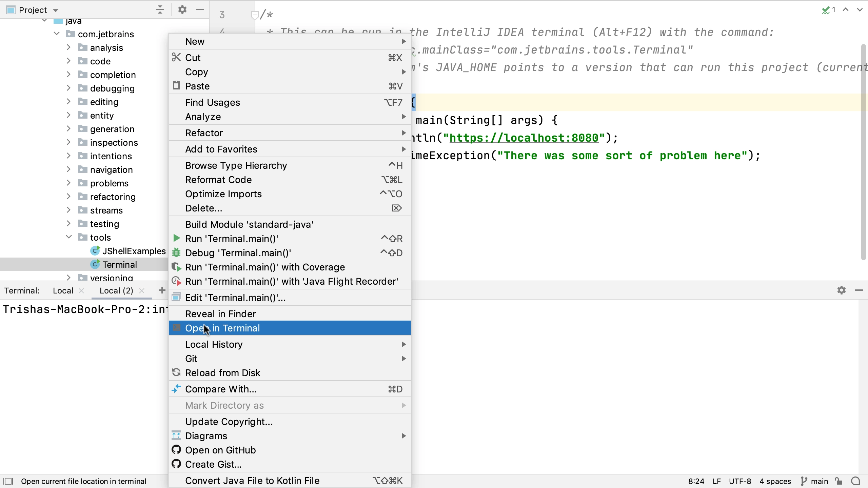
Task: Click the https://localhost:8080 link in code
Action: 524,138
